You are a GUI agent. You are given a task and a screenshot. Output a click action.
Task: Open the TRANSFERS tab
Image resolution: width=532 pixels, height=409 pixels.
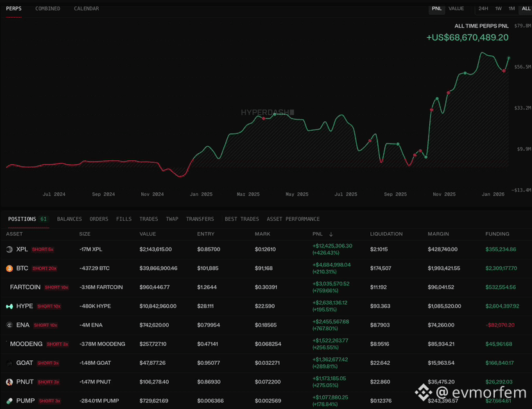(200, 219)
